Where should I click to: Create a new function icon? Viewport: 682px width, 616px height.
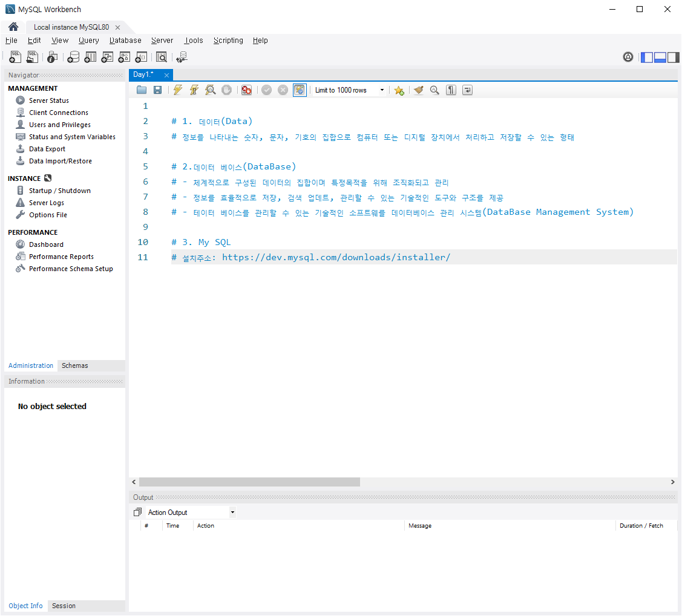(141, 57)
